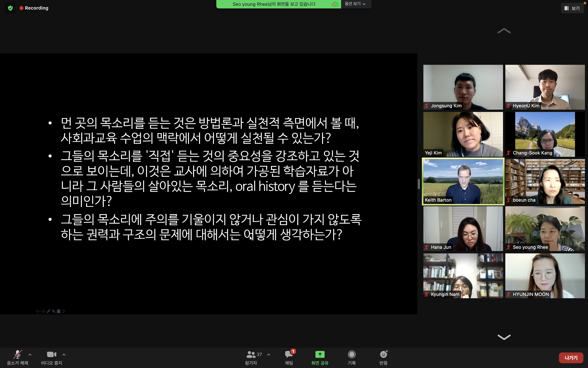Click the muted mic icon beside HyeonU Kim
Image resolution: width=588 pixels, height=368 pixels.
(x=509, y=106)
